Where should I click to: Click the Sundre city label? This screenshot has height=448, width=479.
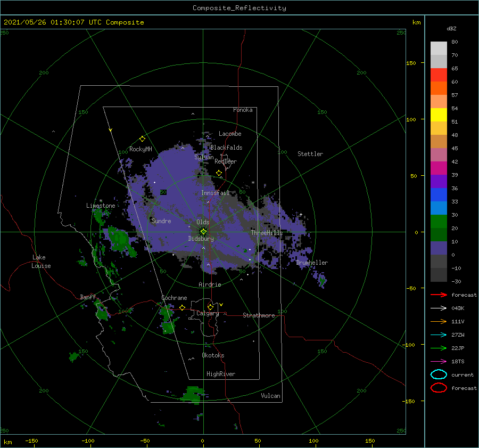pyautogui.click(x=161, y=221)
